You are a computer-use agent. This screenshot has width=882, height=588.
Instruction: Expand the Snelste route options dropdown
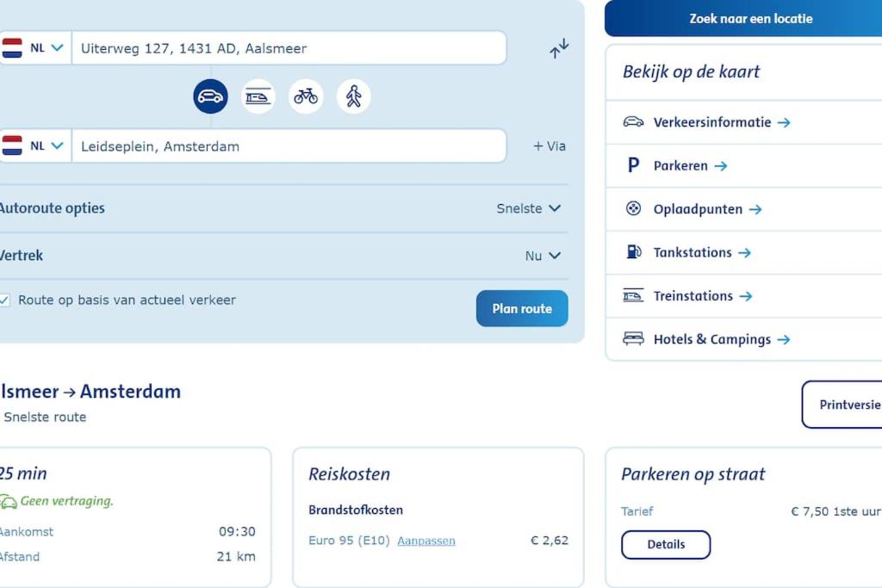528,208
